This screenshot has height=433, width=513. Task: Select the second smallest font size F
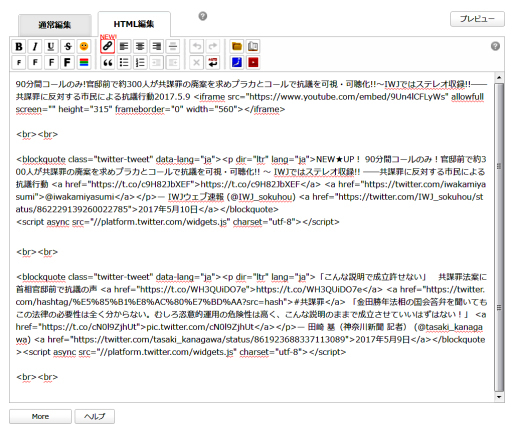coord(35,63)
